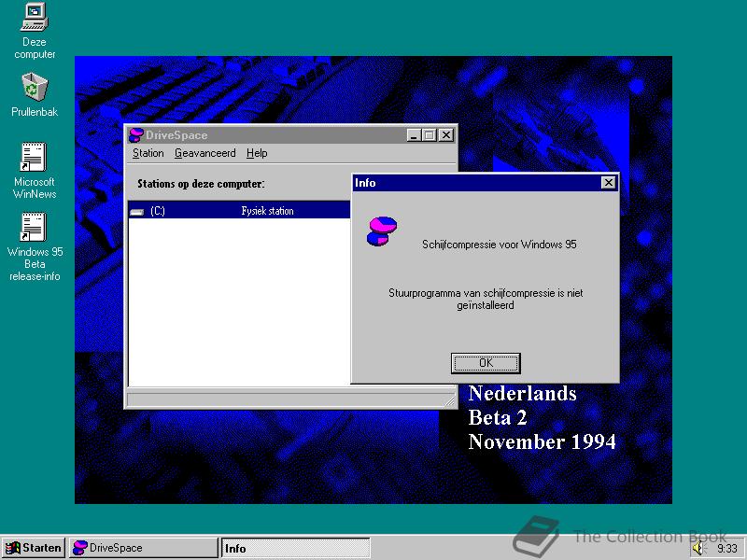Click 'Stations op deze computer:' label
The image size is (747, 560).
(201, 184)
